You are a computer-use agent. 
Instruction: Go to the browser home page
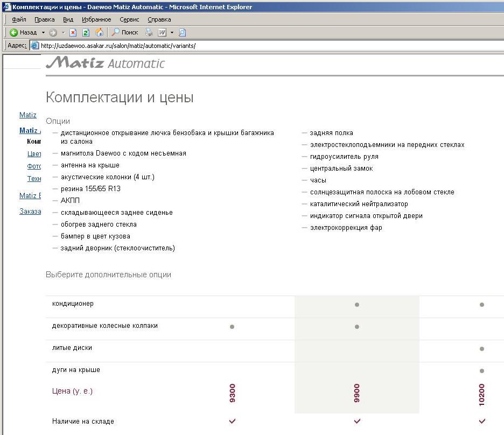(99, 32)
